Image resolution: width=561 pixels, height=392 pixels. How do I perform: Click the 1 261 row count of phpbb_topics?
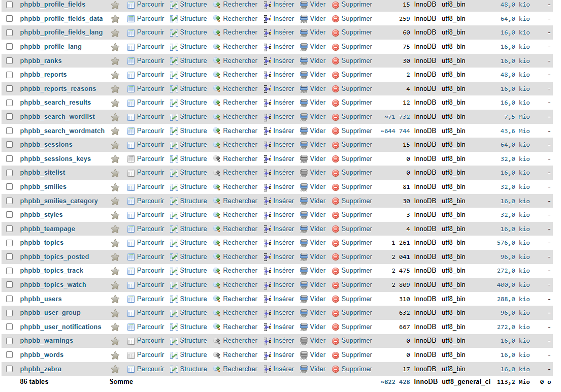tap(401, 243)
